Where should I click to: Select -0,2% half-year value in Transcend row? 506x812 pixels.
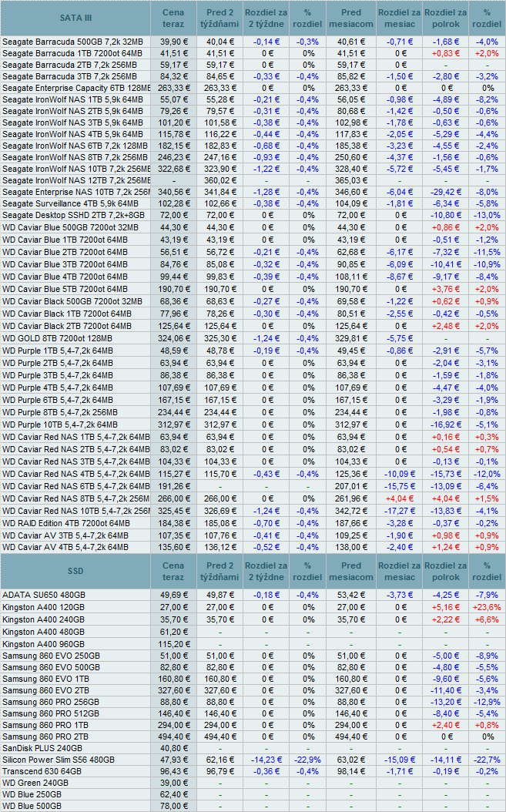pos(487,772)
